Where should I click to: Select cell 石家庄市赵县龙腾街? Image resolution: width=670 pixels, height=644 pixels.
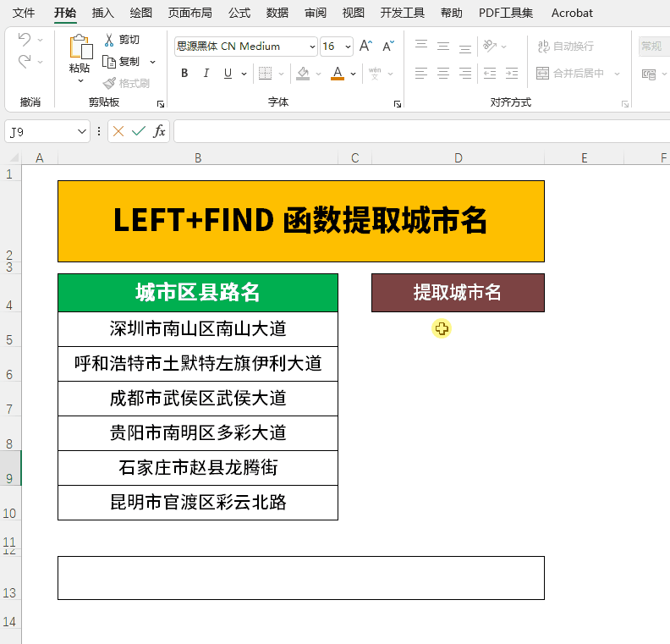(198, 467)
